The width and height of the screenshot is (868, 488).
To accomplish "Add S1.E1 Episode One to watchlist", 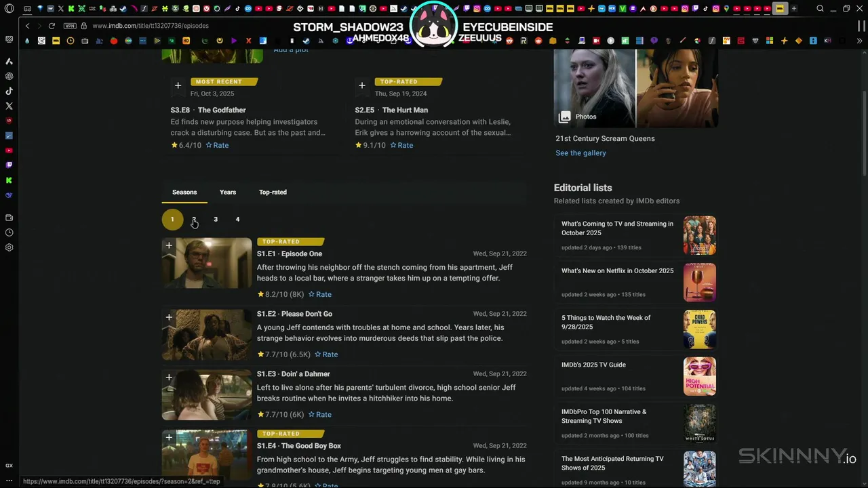I will pyautogui.click(x=169, y=245).
